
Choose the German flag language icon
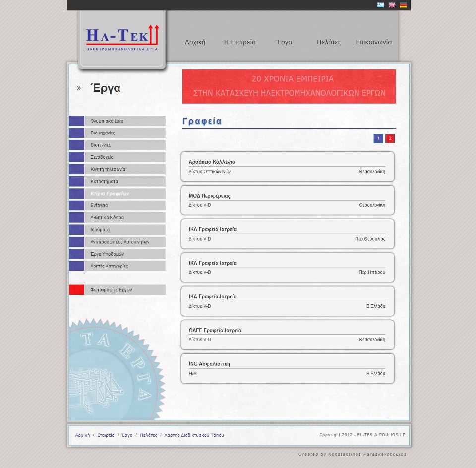pyautogui.click(x=403, y=5)
